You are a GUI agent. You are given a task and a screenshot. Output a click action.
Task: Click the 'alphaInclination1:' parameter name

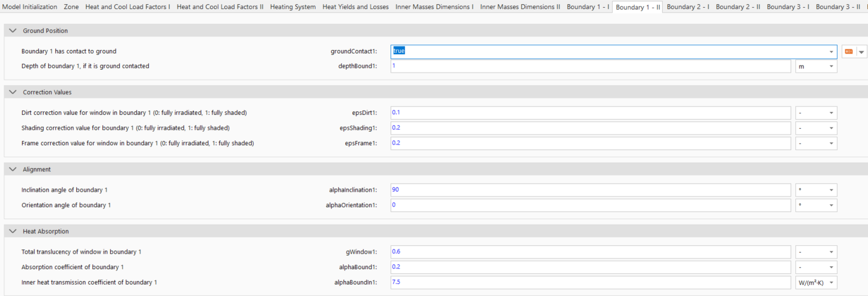[353, 190]
